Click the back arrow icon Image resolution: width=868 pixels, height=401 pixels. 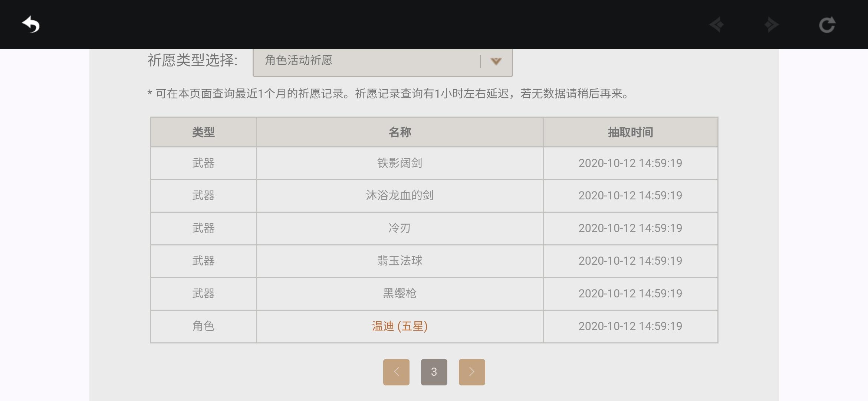(x=31, y=25)
